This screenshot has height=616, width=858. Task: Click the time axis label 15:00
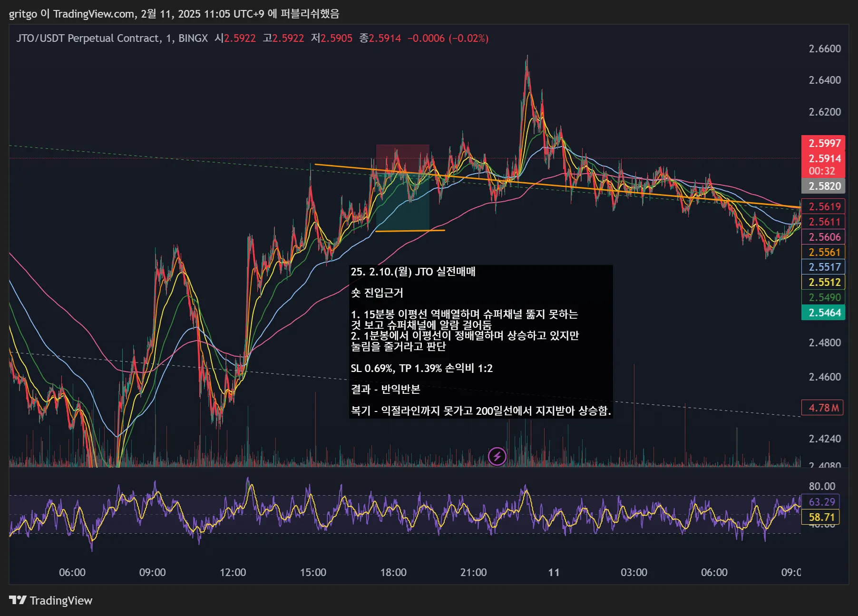(x=313, y=572)
